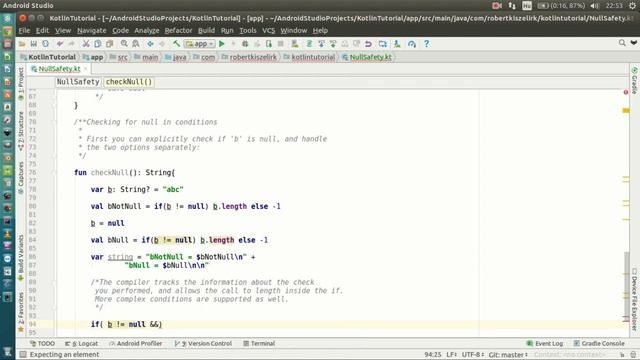Click the NullSafety structure breadcrumb
This screenshot has height=360, width=640.
coord(78,82)
